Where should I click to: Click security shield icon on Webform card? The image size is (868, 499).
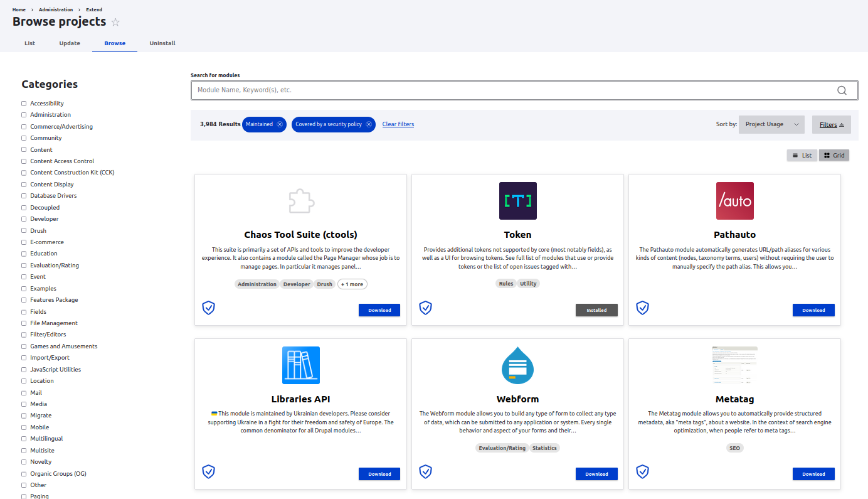point(425,471)
